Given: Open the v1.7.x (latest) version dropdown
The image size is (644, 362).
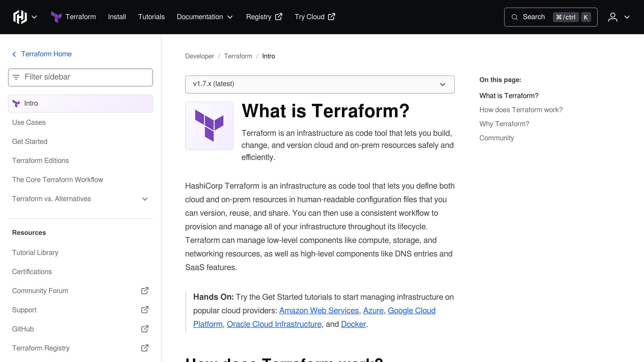Looking at the screenshot, I should [320, 84].
